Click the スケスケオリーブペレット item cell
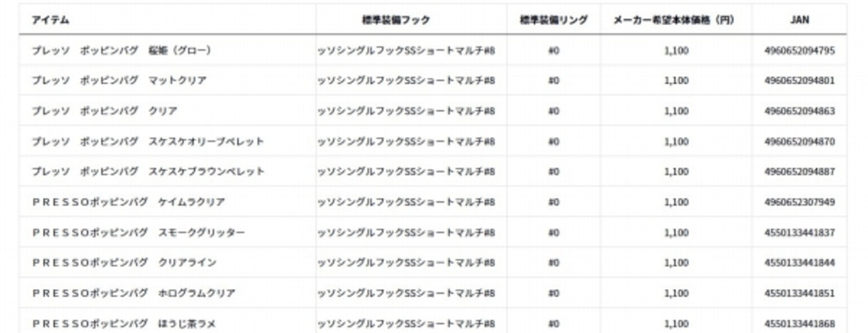Image resolution: width=868 pixels, height=333 pixels. [x=148, y=142]
